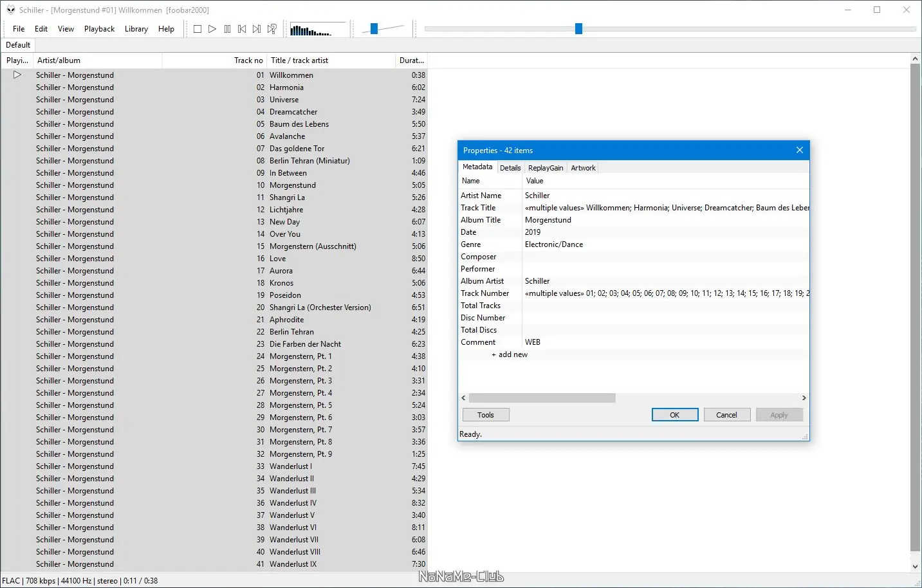Select the Default playlist tab

click(x=18, y=45)
